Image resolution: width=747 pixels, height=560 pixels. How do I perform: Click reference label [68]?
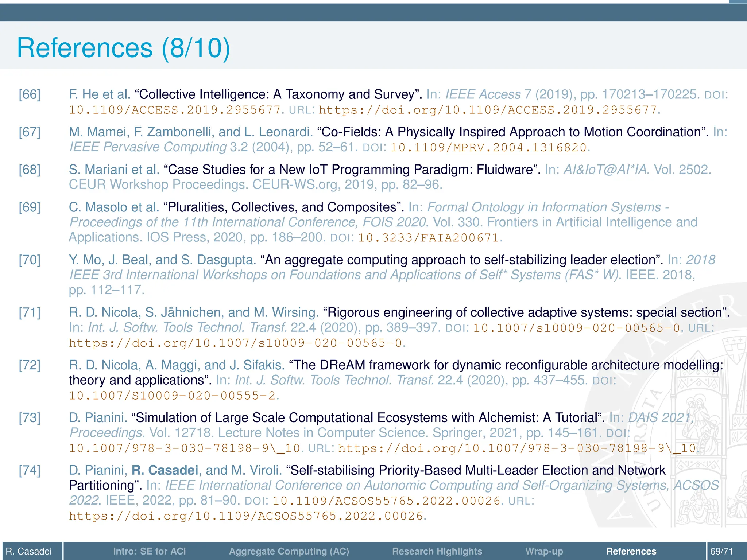(30, 170)
